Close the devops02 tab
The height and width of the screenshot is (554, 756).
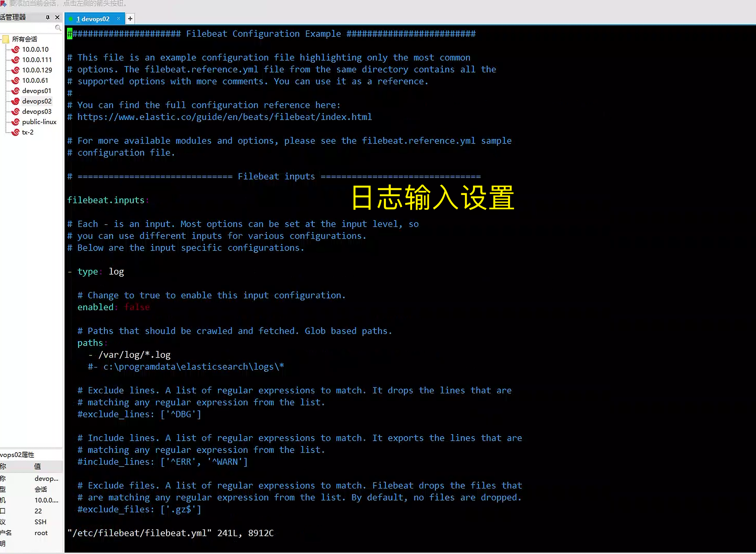click(118, 19)
